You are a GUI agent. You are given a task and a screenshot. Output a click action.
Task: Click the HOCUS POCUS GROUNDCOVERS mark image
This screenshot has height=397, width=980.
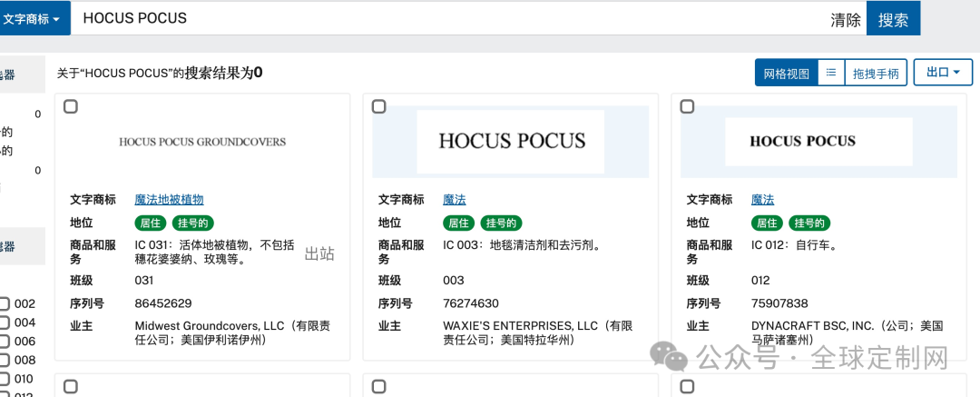point(201,142)
